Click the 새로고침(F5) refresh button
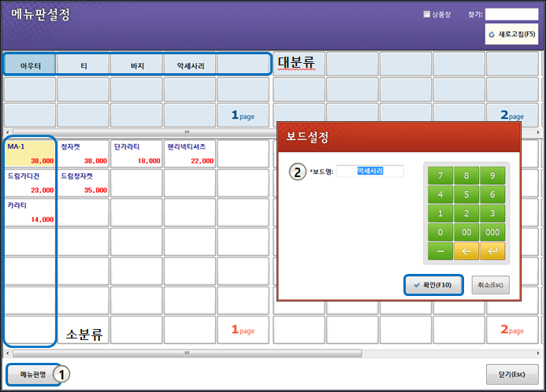The height and width of the screenshot is (392, 546). tap(511, 34)
